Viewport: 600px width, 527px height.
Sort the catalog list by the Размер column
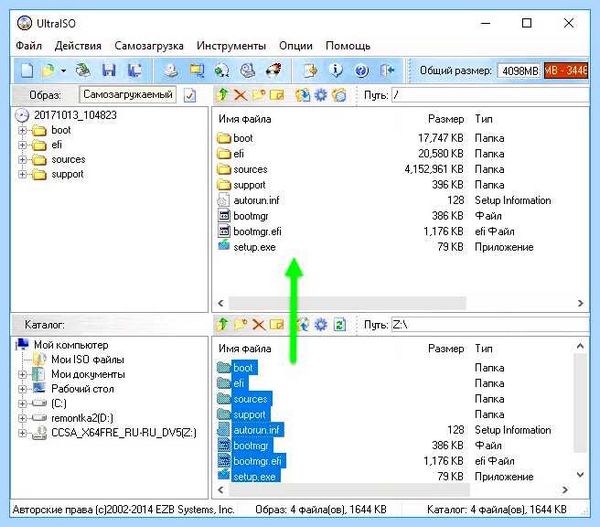pyautogui.click(x=446, y=349)
